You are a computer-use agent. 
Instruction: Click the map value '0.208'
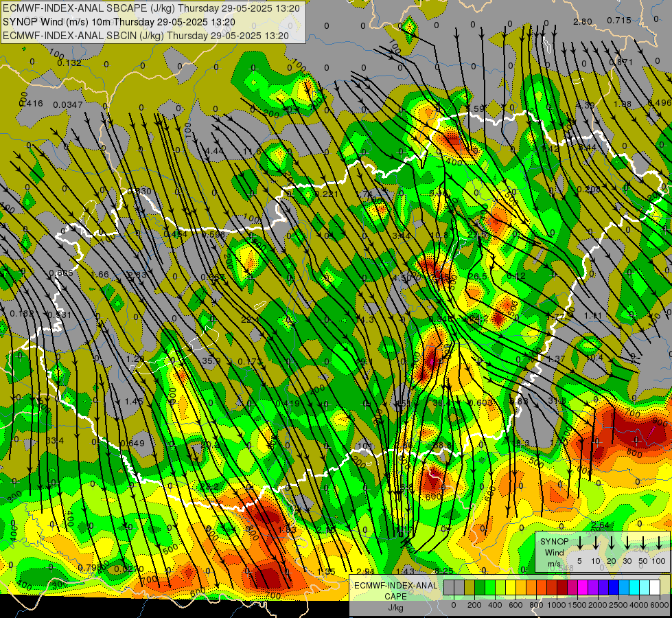(588, 189)
